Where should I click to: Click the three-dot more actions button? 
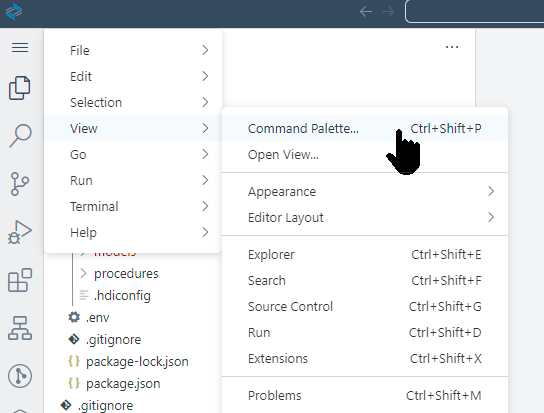[x=452, y=47]
